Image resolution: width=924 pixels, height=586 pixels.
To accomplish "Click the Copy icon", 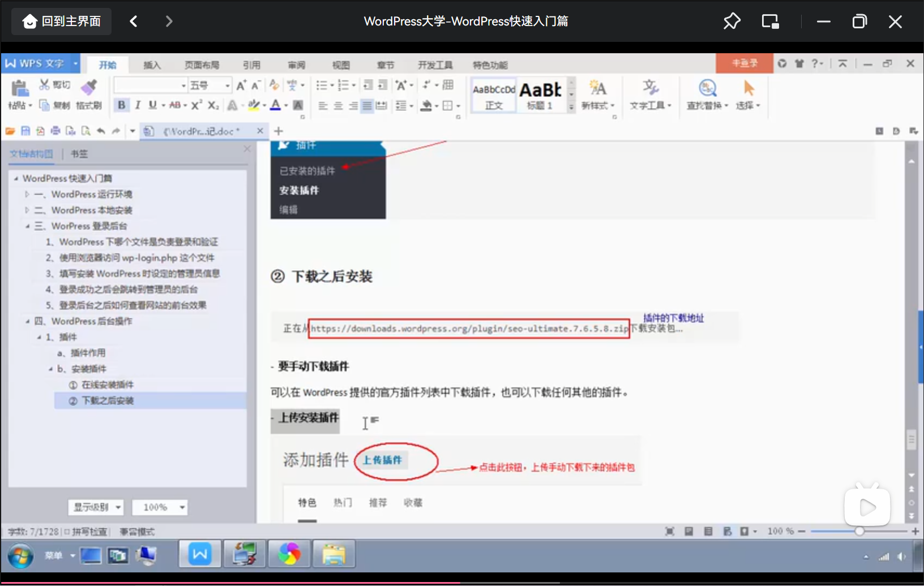I will pyautogui.click(x=44, y=105).
